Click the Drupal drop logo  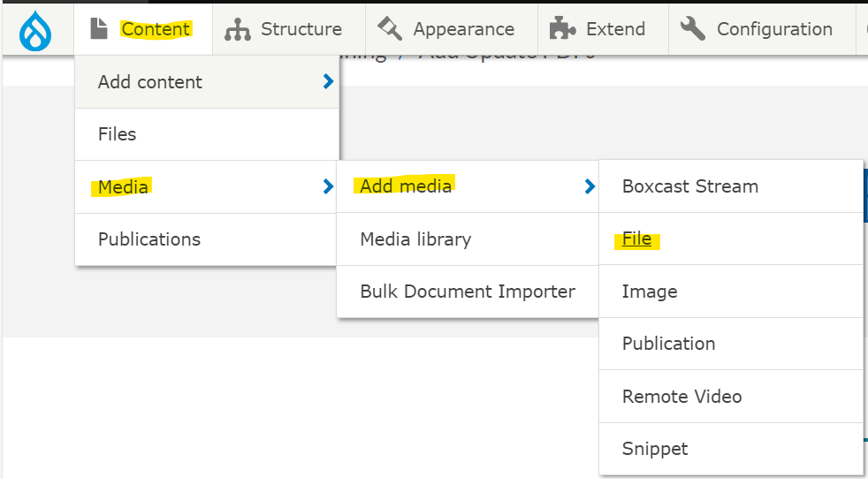pos(35,30)
